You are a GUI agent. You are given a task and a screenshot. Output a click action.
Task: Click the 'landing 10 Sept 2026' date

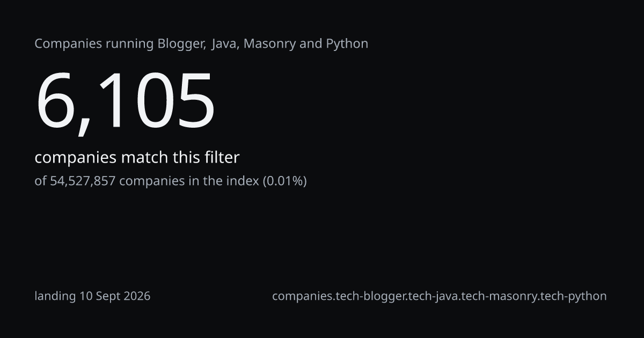point(92,296)
